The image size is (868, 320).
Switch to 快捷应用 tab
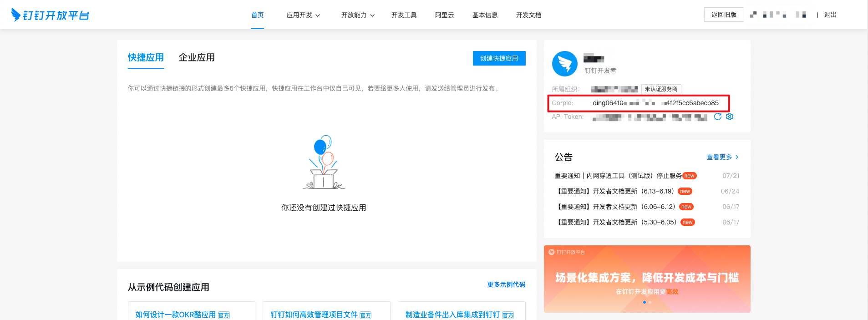tap(146, 57)
